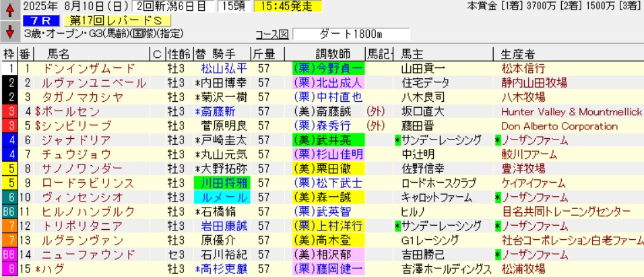Screen dimensions: 644x277
Task: Click the pink frame box B8 for ニューファウンド
Action: click(x=9, y=254)
